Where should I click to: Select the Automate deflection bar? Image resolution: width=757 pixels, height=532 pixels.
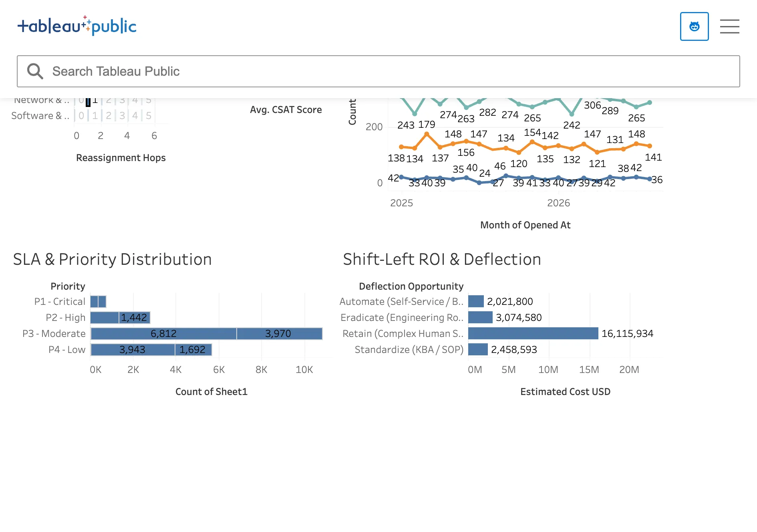[476, 301]
